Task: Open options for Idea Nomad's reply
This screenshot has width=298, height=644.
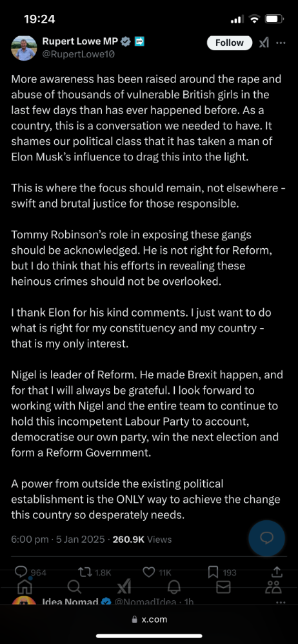Action: click(281, 602)
